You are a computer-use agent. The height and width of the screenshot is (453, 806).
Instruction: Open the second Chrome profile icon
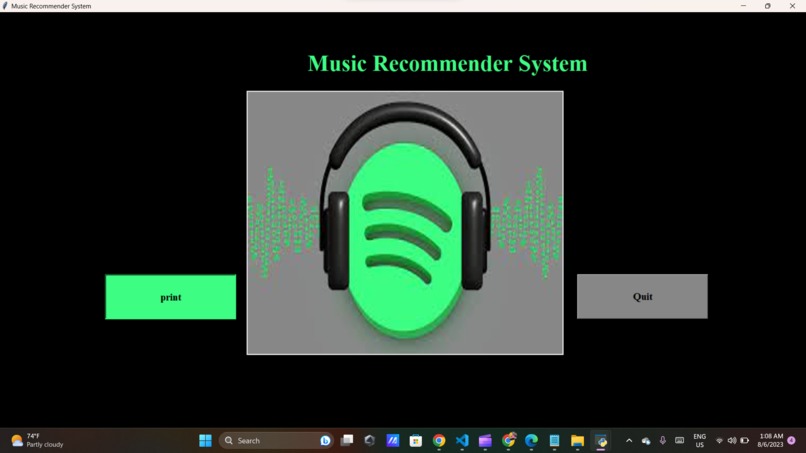pos(508,440)
